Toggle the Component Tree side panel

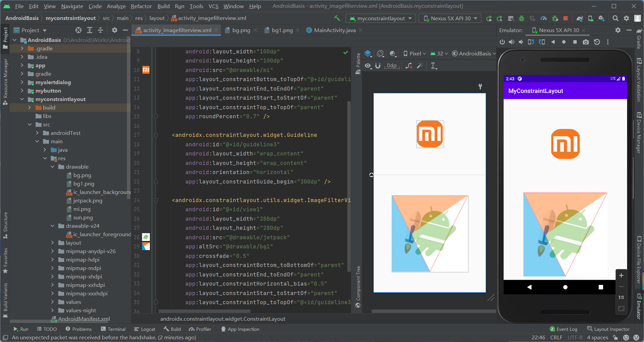[358, 287]
